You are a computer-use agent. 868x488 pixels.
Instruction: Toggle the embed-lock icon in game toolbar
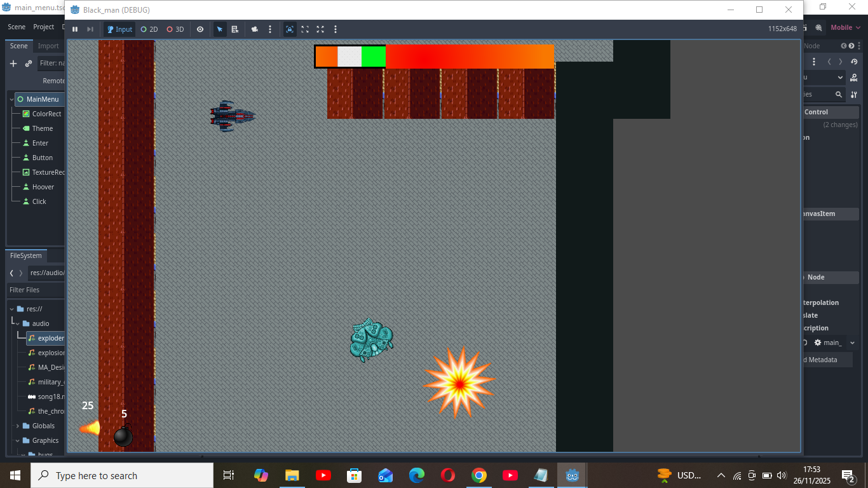point(290,29)
